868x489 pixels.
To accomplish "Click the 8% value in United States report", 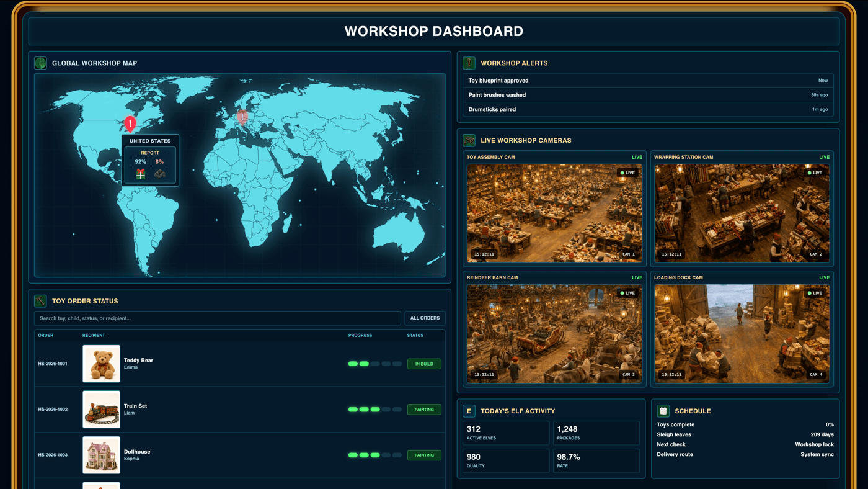I will click(160, 161).
